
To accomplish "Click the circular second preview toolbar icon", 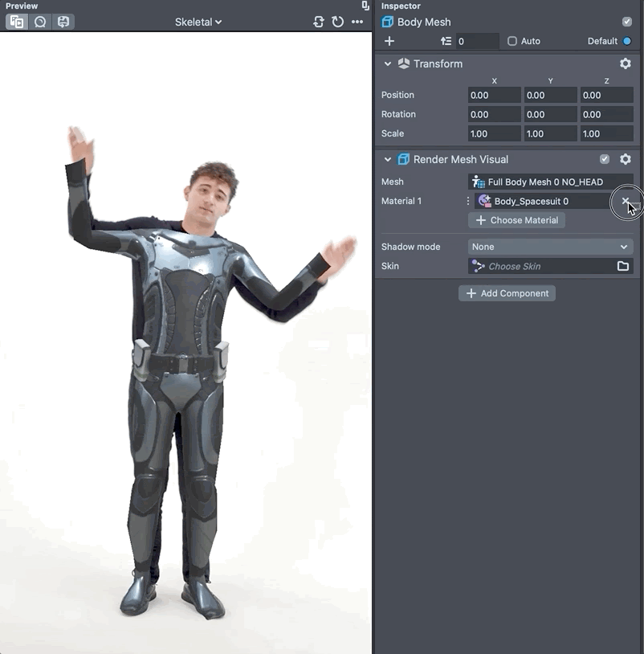I will pos(40,22).
